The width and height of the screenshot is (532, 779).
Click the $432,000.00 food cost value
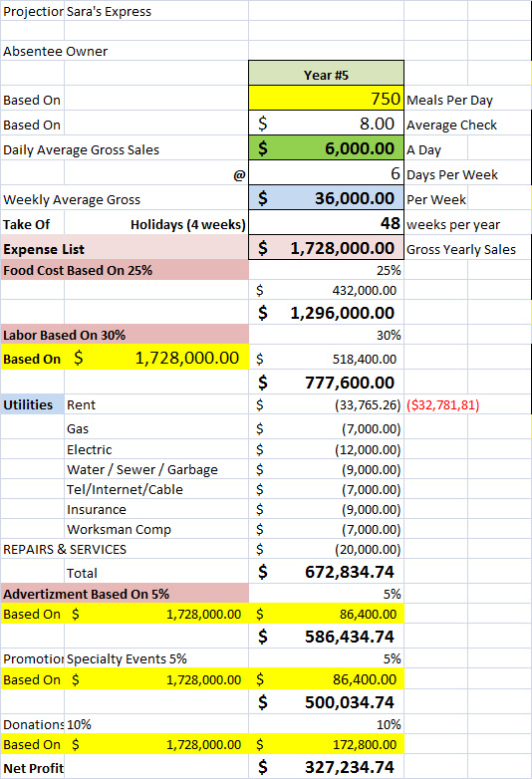click(326, 290)
